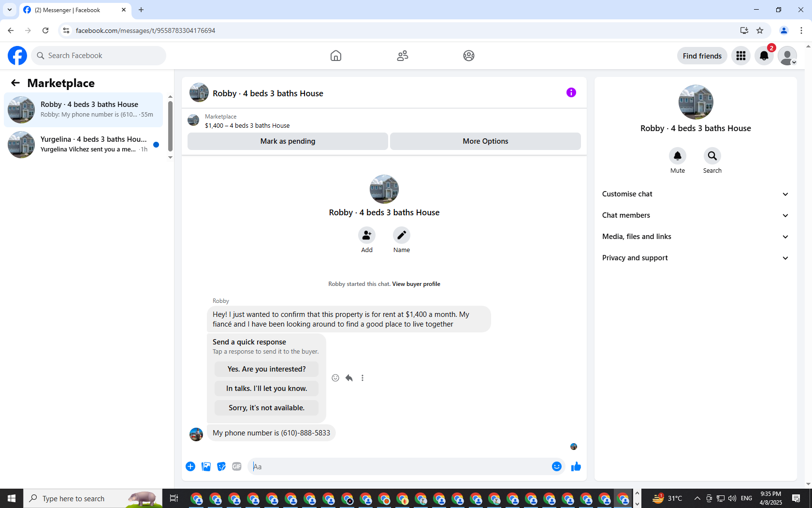
Task: Click Find friends button
Action: [702, 56]
